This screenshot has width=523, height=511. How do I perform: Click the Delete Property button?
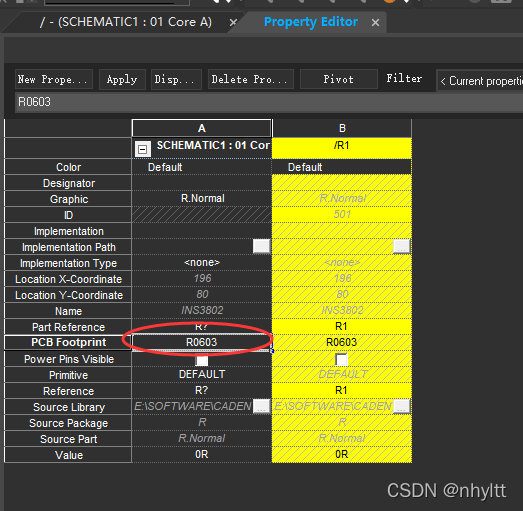coord(250,79)
